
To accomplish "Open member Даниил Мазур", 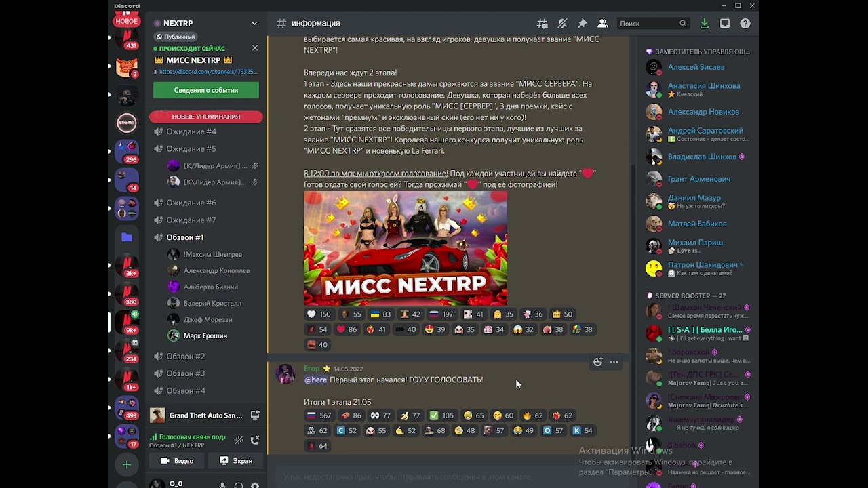I will coord(697,201).
